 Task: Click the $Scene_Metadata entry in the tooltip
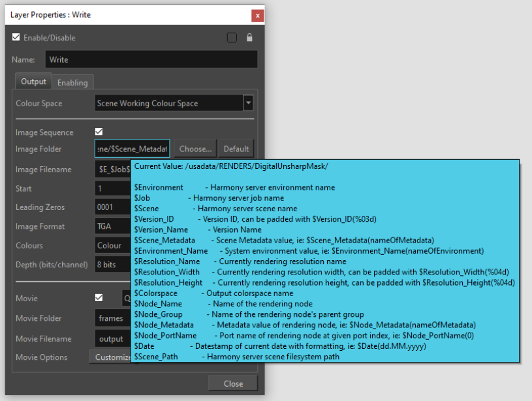pyautogui.click(x=285, y=241)
